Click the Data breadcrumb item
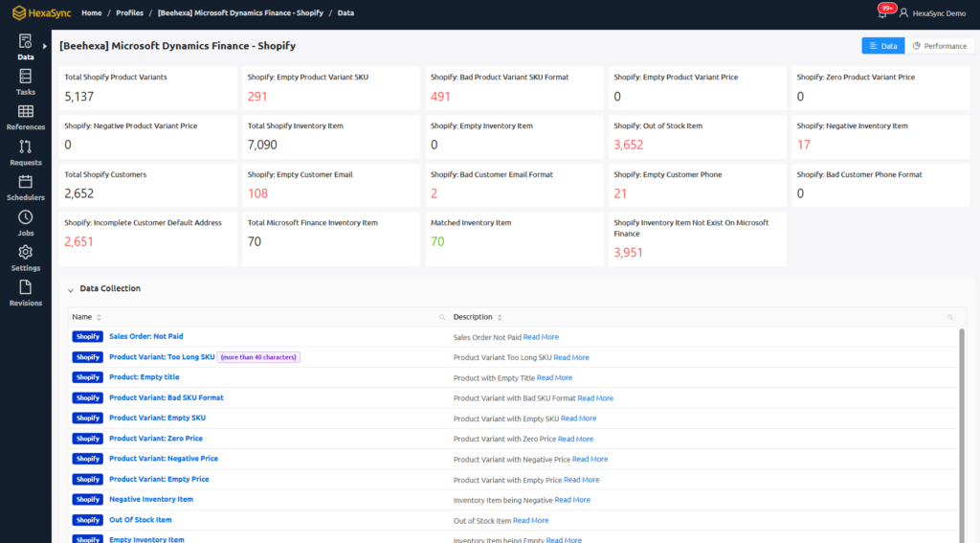980x543 pixels. coord(345,12)
